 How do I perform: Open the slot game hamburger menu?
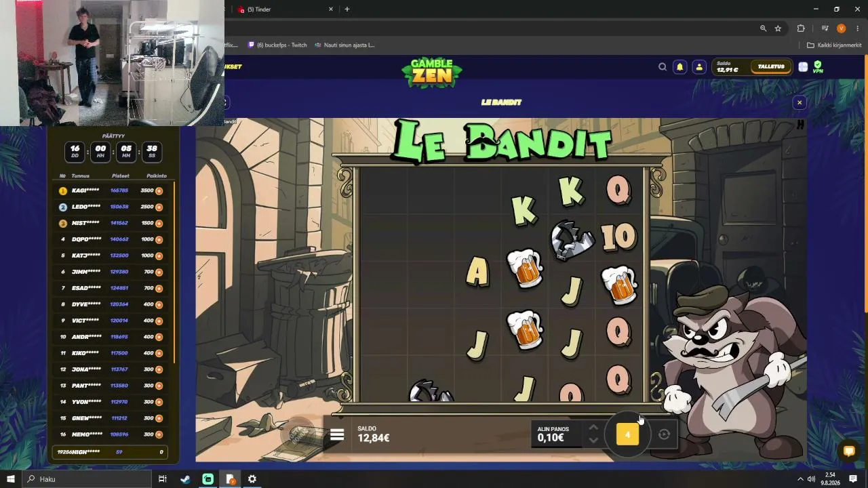337,435
